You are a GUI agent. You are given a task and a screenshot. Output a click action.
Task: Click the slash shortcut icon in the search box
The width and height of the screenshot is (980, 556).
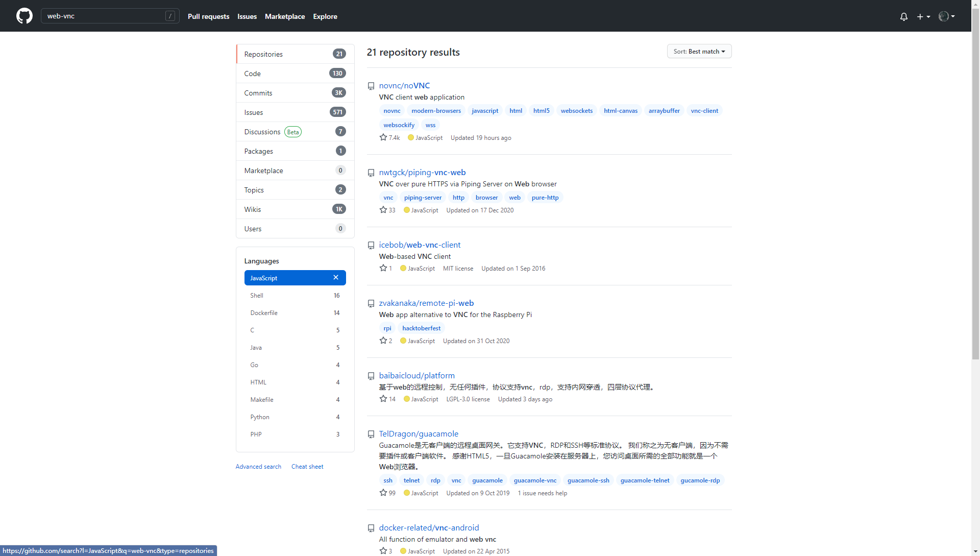[170, 16]
